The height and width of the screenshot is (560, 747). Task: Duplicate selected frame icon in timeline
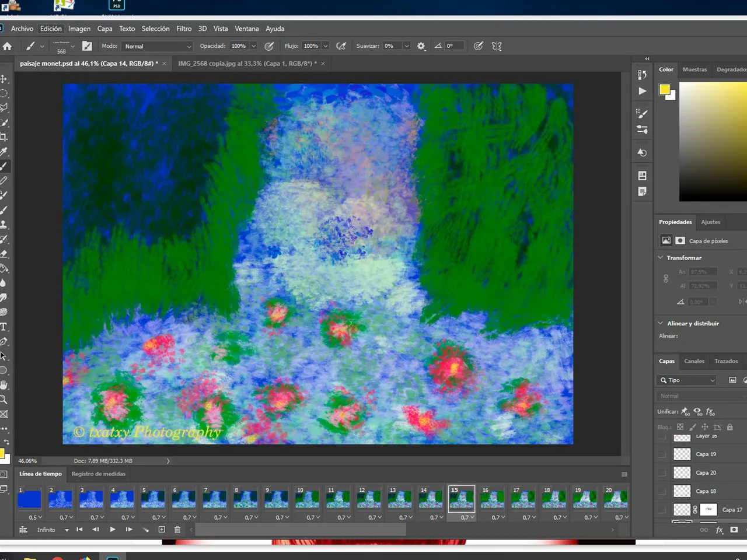[x=162, y=530]
